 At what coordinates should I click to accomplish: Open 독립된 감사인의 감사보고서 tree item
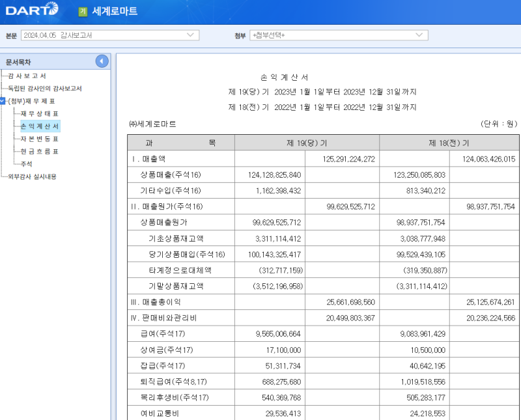point(45,89)
